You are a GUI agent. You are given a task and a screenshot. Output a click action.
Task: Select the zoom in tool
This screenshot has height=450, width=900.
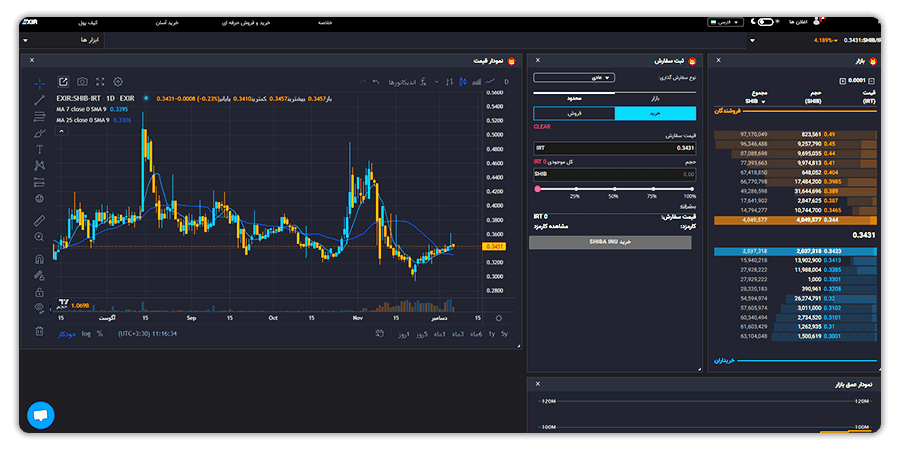(39, 236)
